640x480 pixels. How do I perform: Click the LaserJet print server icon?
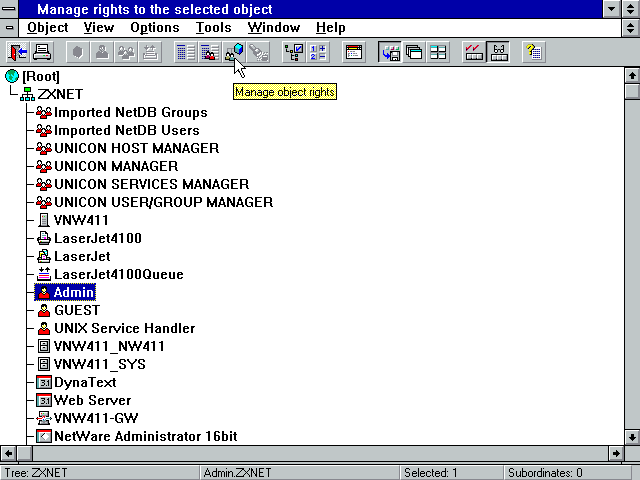click(44, 256)
